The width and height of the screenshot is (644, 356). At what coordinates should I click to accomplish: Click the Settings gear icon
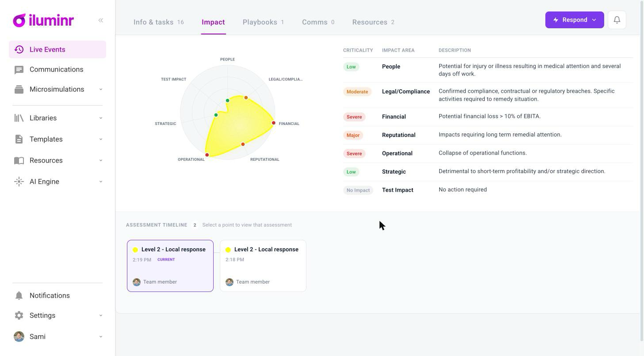(x=19, y=315)
